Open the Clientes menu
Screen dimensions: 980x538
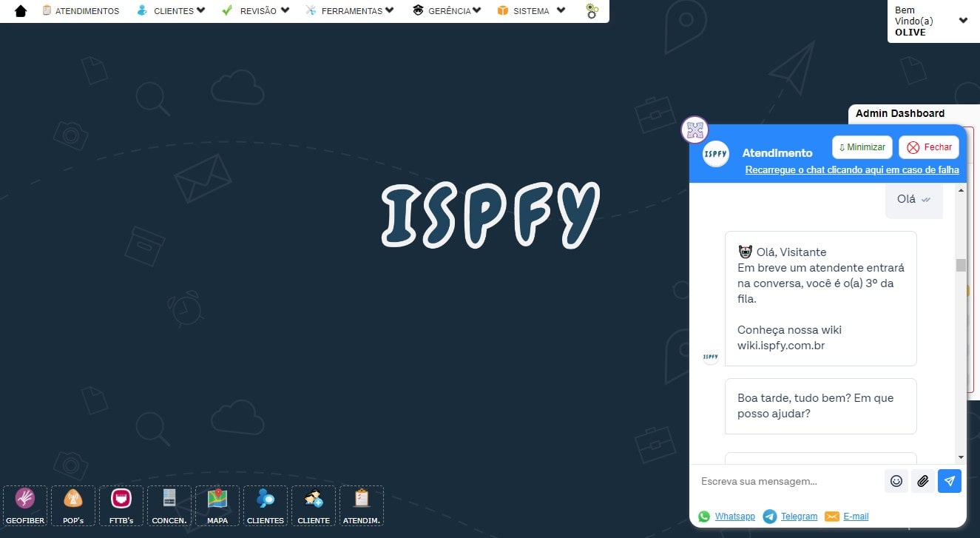(171, 11)
